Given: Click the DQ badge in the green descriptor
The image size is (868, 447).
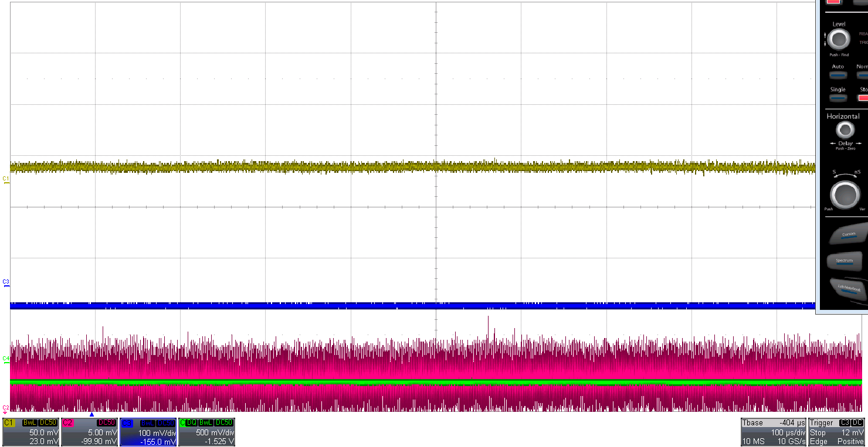Looking at the screenshot, I should [191, 422].
